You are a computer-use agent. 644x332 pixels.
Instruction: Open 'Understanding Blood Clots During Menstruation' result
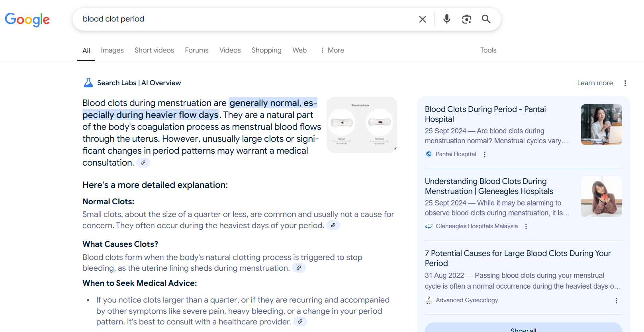tap(489, 186)
